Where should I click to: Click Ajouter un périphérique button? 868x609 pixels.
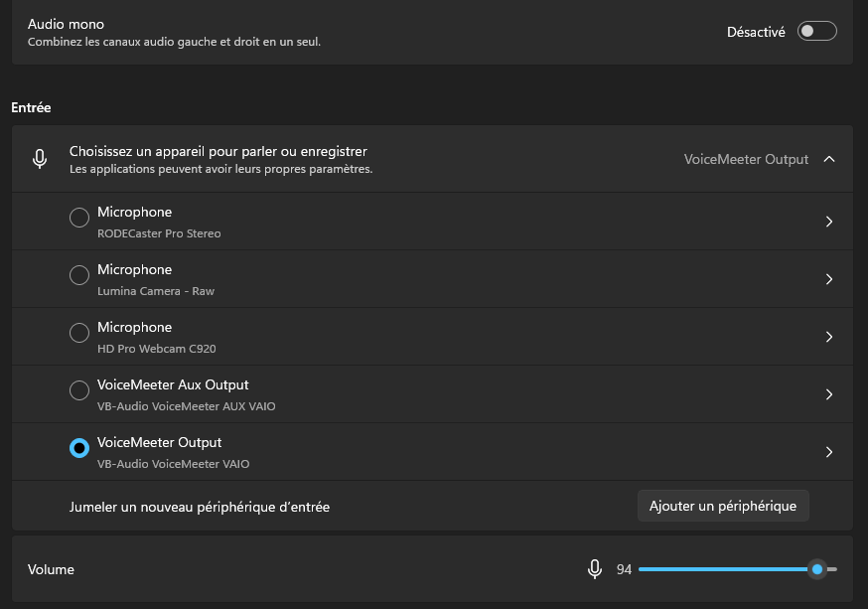coord(723,506)
